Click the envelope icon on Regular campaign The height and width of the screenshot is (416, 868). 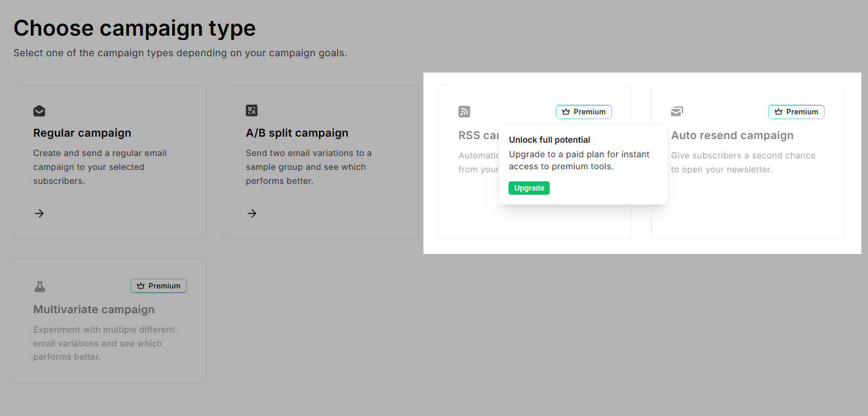point(39,111)
